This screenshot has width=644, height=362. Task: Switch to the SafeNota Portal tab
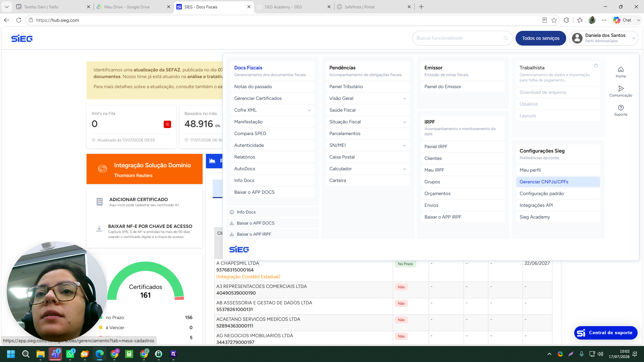click(374, 7)
